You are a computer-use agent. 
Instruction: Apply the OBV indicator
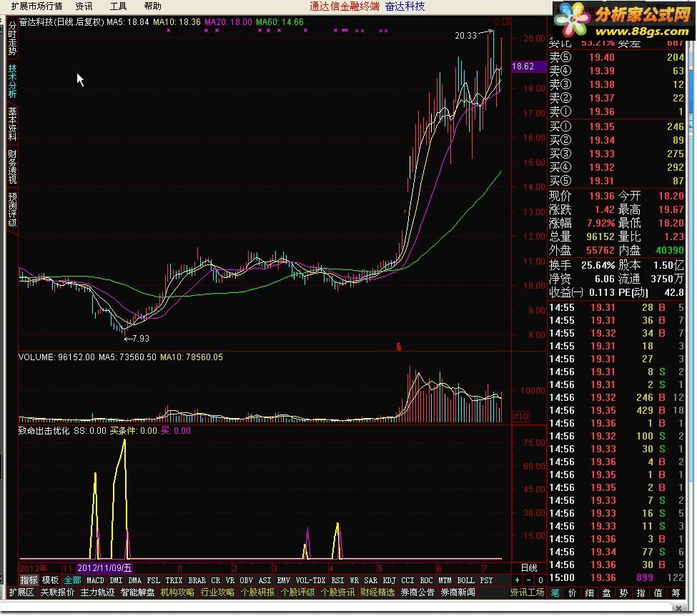point(246,580)
